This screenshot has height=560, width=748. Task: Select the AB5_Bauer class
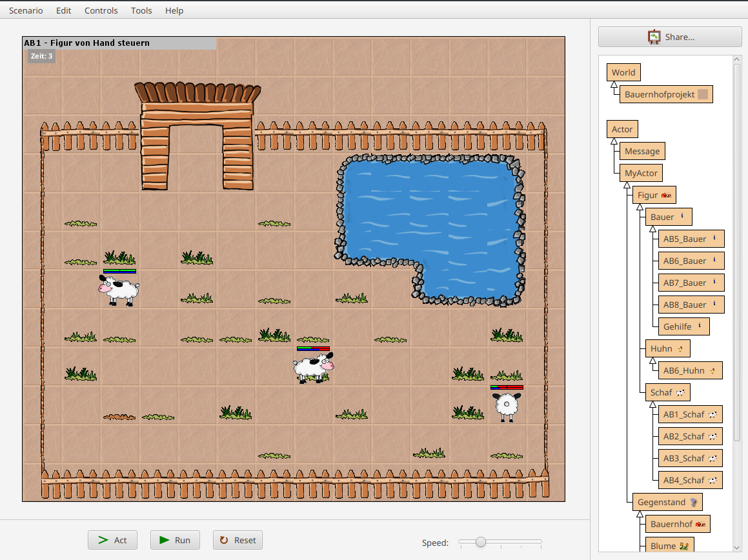[x=691, y=239]
